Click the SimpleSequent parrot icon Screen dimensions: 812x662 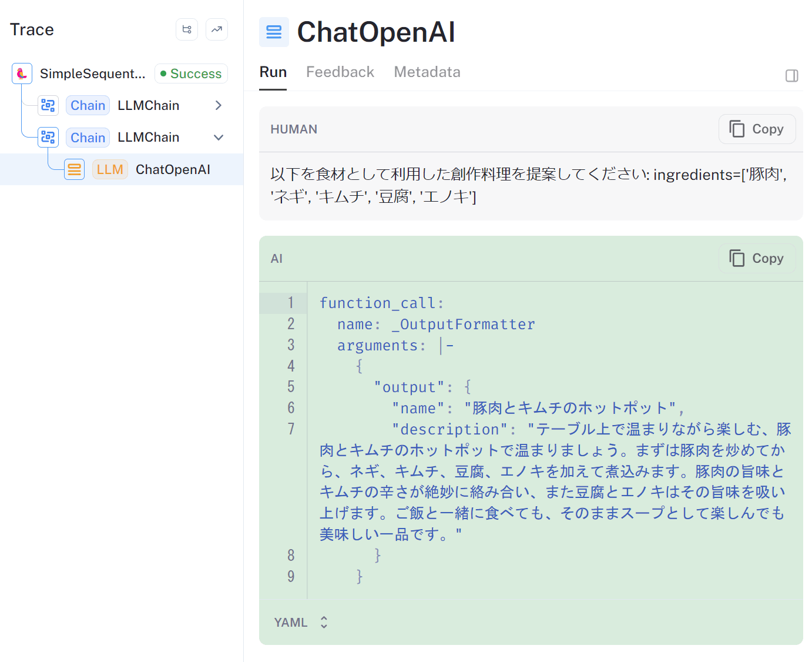(x=22, y=73)
